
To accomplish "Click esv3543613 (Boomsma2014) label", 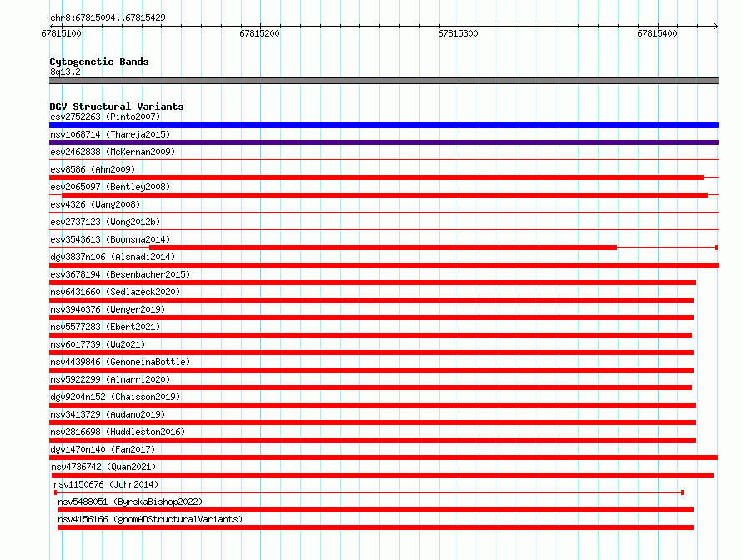I will [110, 239].
